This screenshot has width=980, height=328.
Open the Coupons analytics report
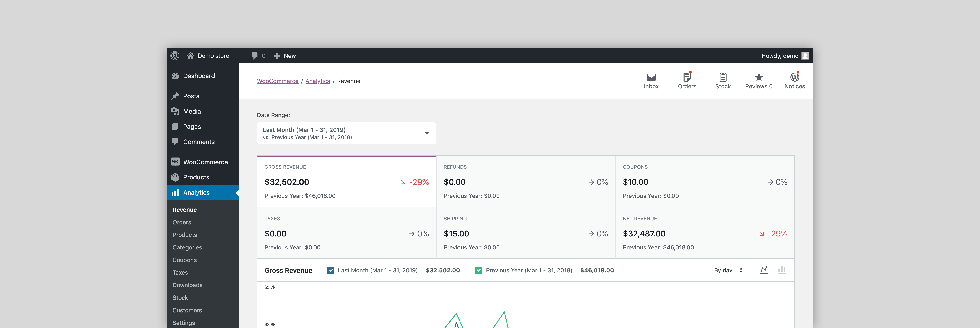click(185, 260)
